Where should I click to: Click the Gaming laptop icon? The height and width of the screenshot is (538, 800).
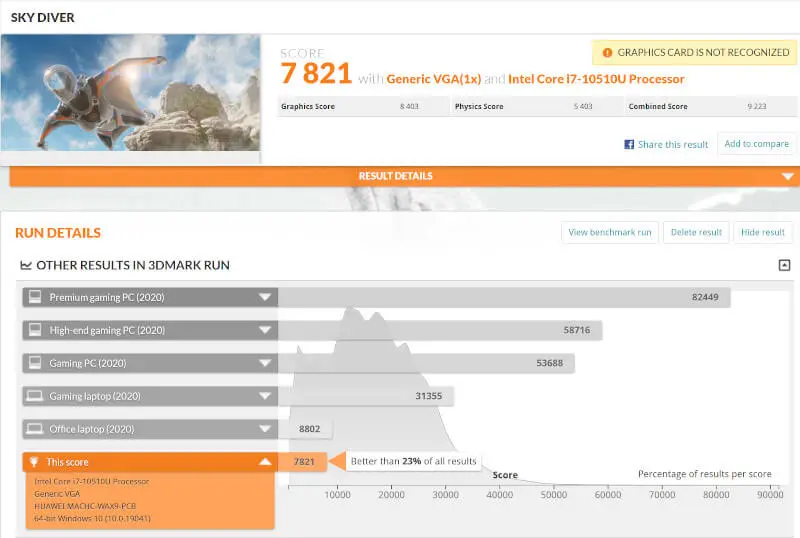coord(35,396)
